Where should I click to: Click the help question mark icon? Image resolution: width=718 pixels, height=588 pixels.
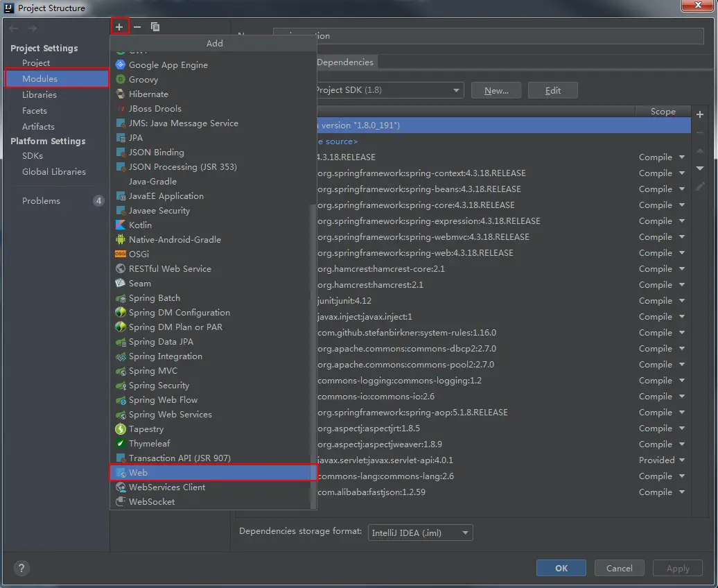[x=21, y=569]
